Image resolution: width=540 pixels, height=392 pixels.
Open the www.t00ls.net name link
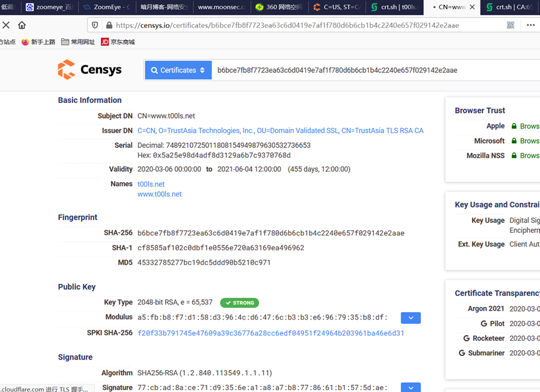click(x=159, y=194)
